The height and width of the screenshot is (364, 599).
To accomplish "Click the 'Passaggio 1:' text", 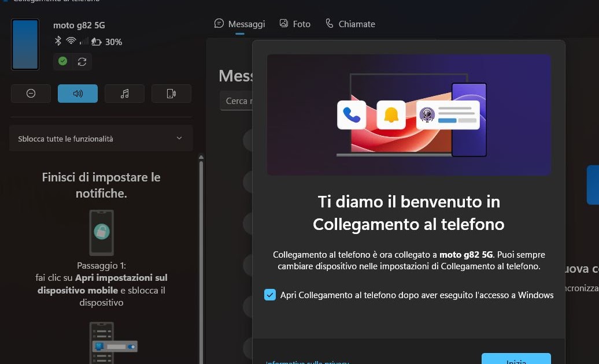I will 101,266.
